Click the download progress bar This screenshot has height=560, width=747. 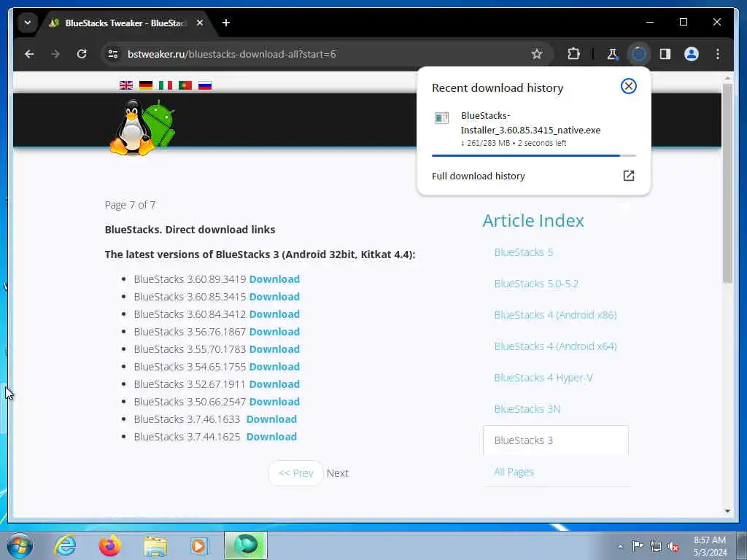(533, 156)
